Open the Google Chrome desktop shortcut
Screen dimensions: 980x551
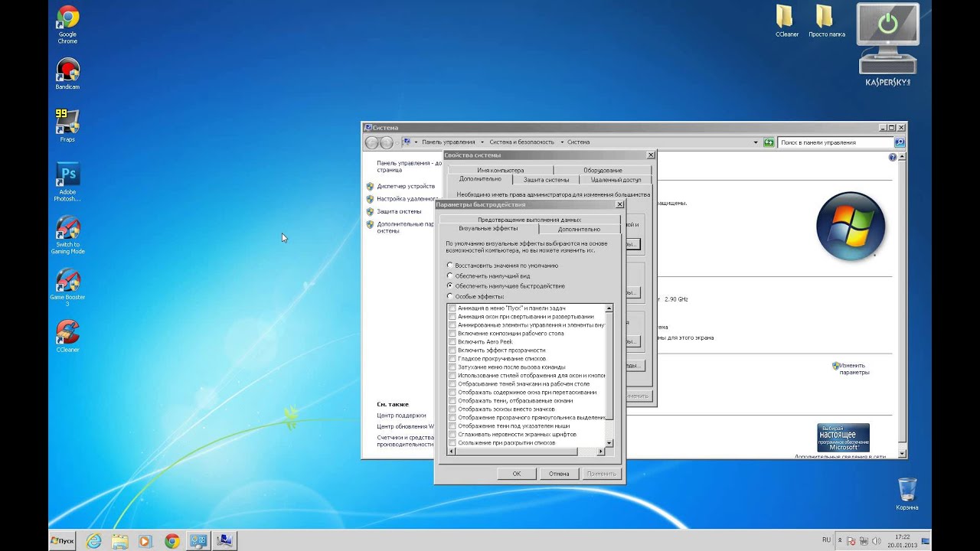pyautogui.click(x=67, y=24)
